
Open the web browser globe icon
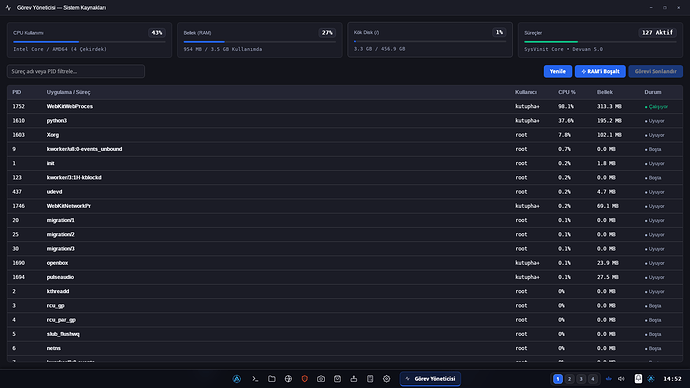tap(288, 379)
